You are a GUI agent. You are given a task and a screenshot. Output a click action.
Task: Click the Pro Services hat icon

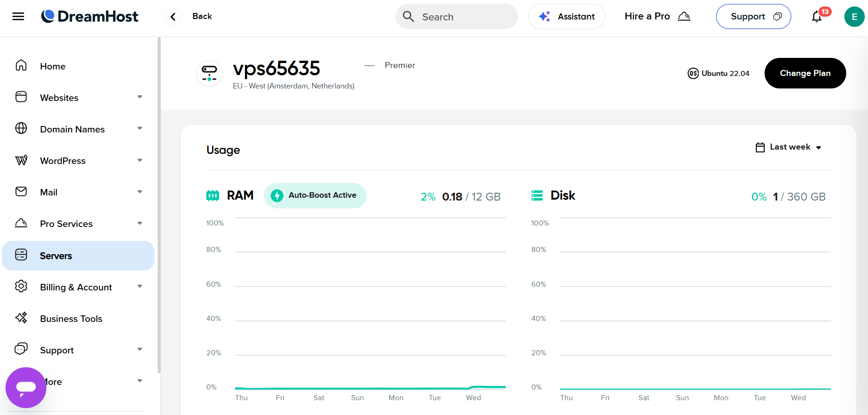tap(21, 223)
